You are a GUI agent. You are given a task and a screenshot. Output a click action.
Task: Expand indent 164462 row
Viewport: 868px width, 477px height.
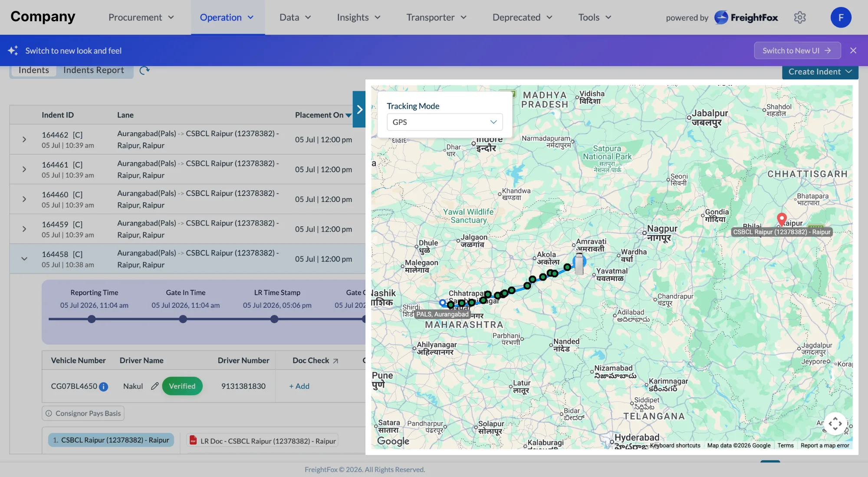(x=24, y=139)
